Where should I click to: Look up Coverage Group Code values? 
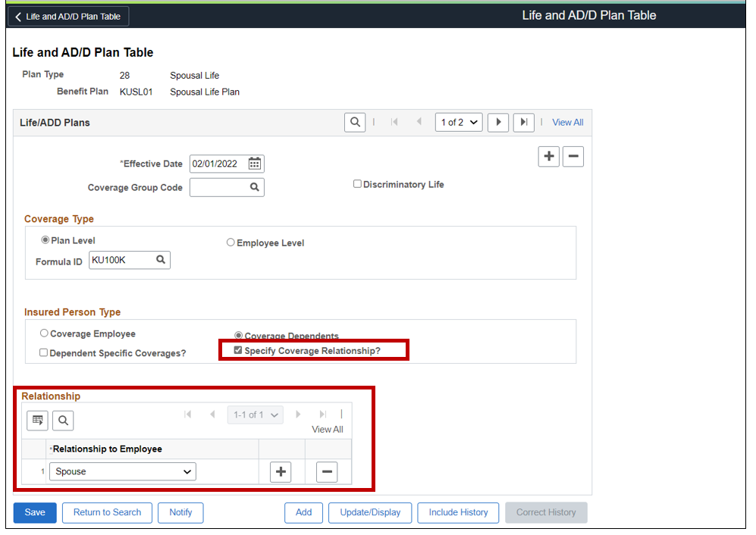[255, 187]
